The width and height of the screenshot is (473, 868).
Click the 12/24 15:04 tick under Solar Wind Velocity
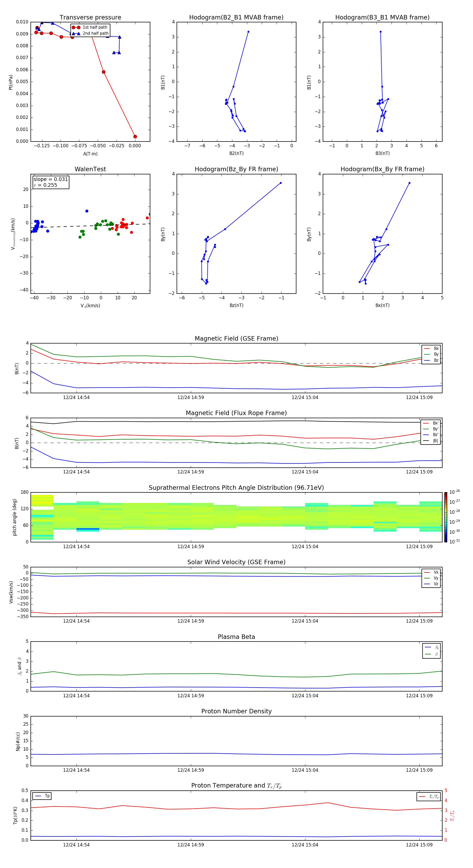point(305,621)
